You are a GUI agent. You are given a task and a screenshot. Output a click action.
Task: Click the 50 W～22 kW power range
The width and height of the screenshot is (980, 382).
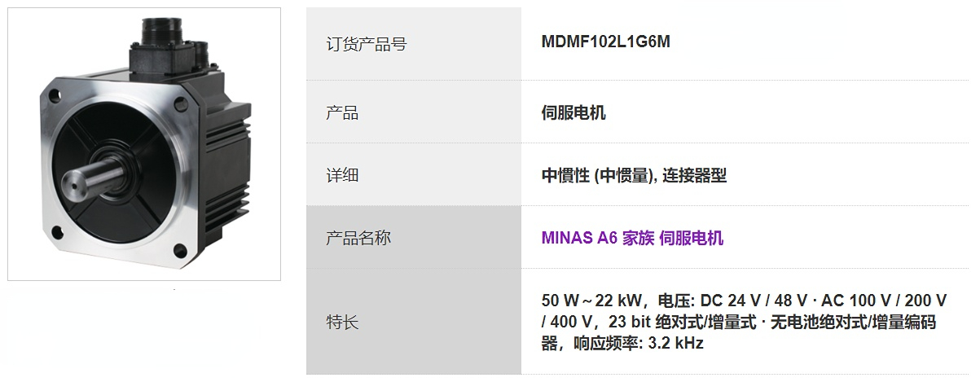point(585,301)
